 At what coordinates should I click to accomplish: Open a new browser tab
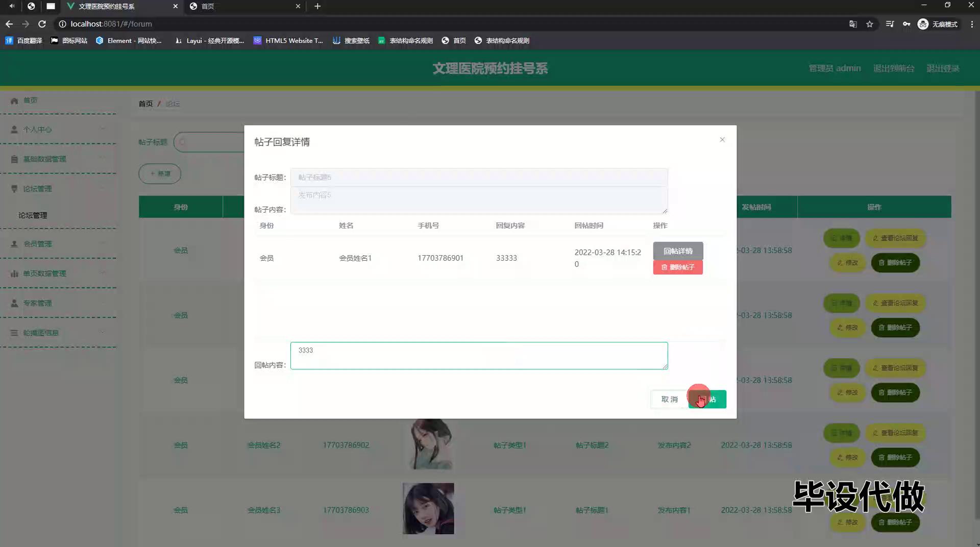click(317, 6)
